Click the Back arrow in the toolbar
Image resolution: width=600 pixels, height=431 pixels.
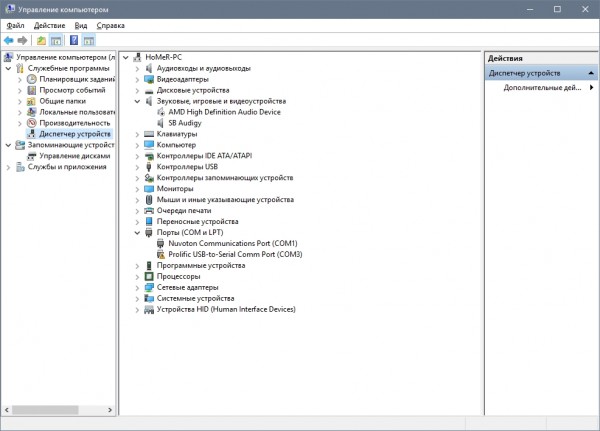[9, 41]
